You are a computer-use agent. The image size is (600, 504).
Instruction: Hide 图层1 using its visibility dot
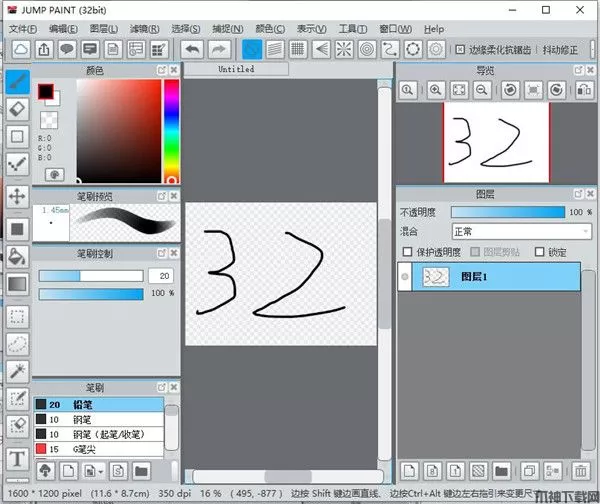pos(405,277)
